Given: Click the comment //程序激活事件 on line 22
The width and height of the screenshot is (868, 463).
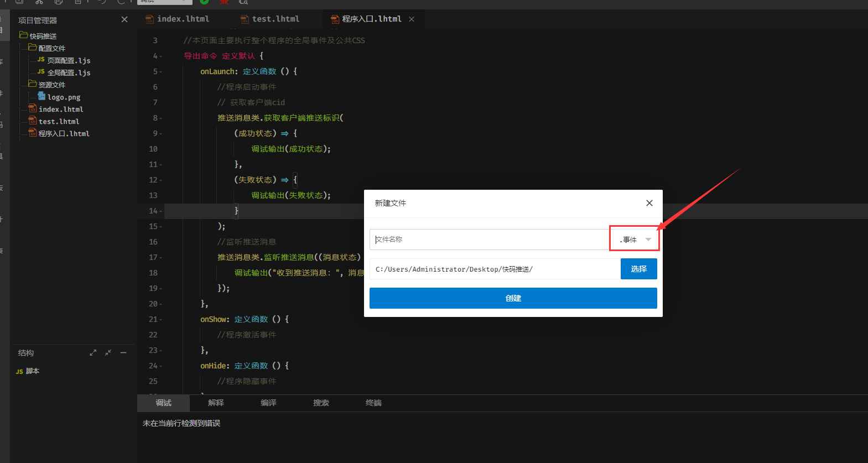Looking at the screenshot, I should [x=247, y=335].
